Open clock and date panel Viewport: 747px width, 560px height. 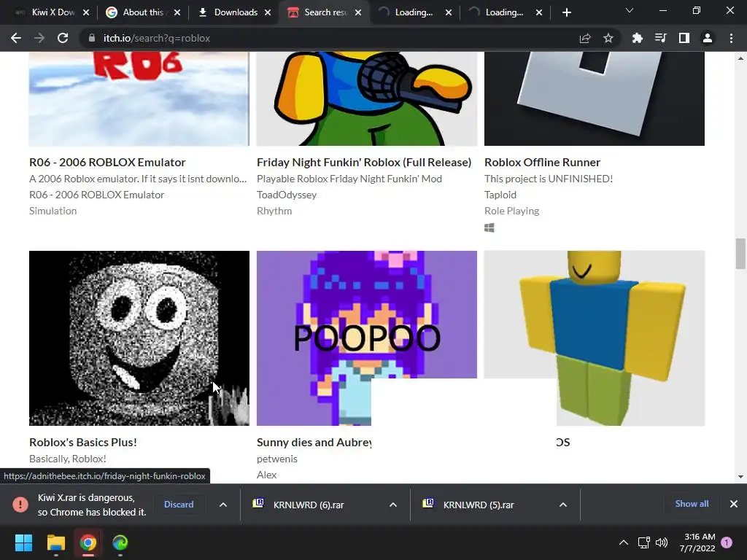click(697, 542)
